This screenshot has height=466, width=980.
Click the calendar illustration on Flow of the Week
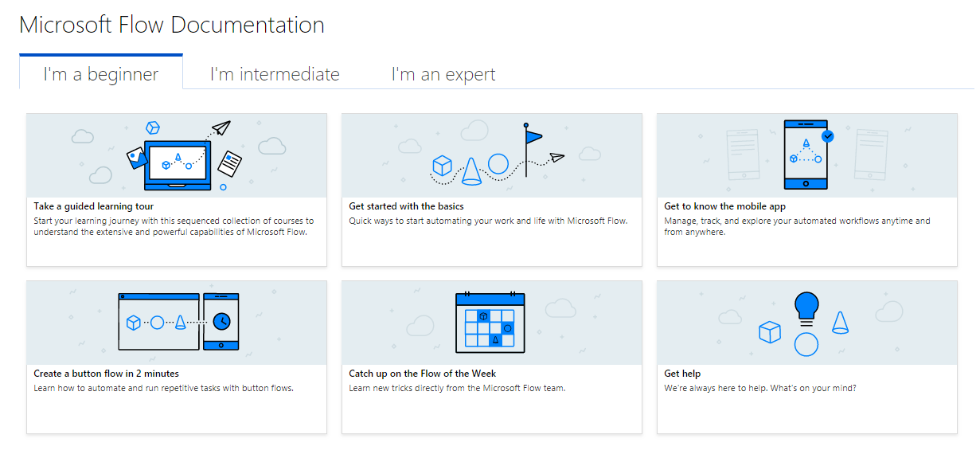pyautogui.click(x=491, y=323)
